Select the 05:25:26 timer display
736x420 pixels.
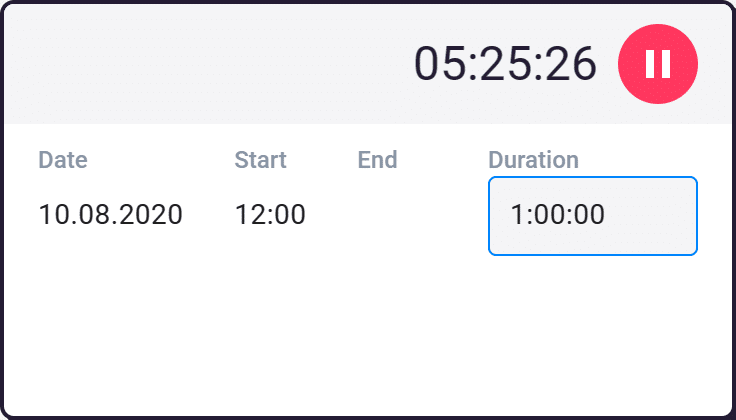(x=505, y=64)
